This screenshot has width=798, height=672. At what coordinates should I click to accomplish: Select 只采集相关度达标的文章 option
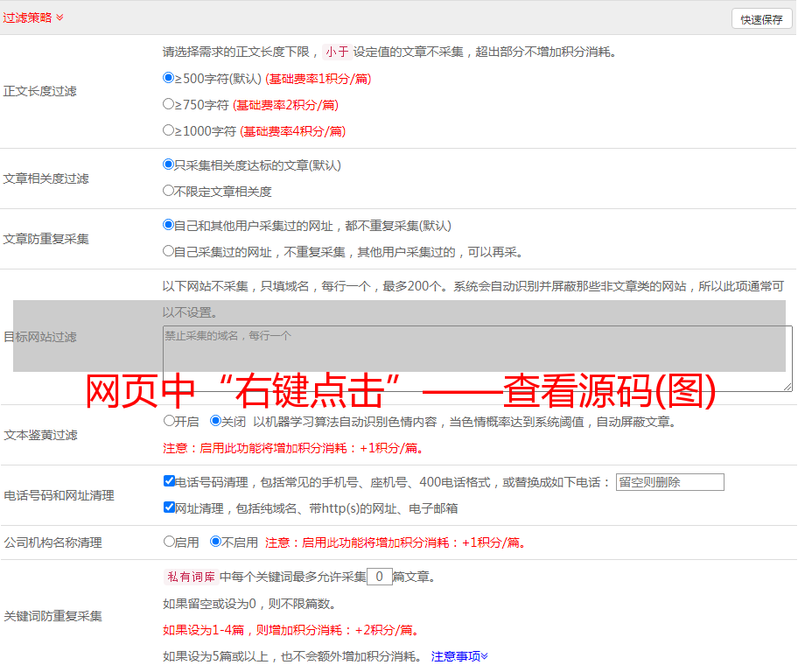[169, 164]
